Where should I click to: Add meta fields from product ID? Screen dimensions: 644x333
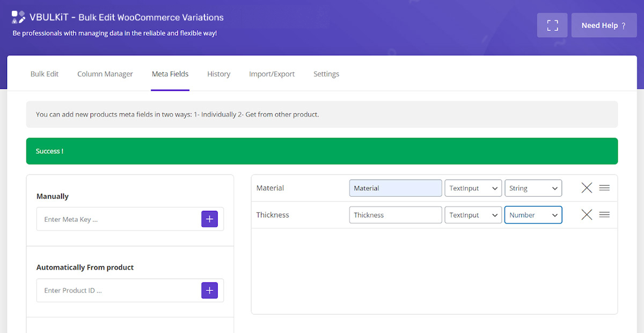click(209, 290)
